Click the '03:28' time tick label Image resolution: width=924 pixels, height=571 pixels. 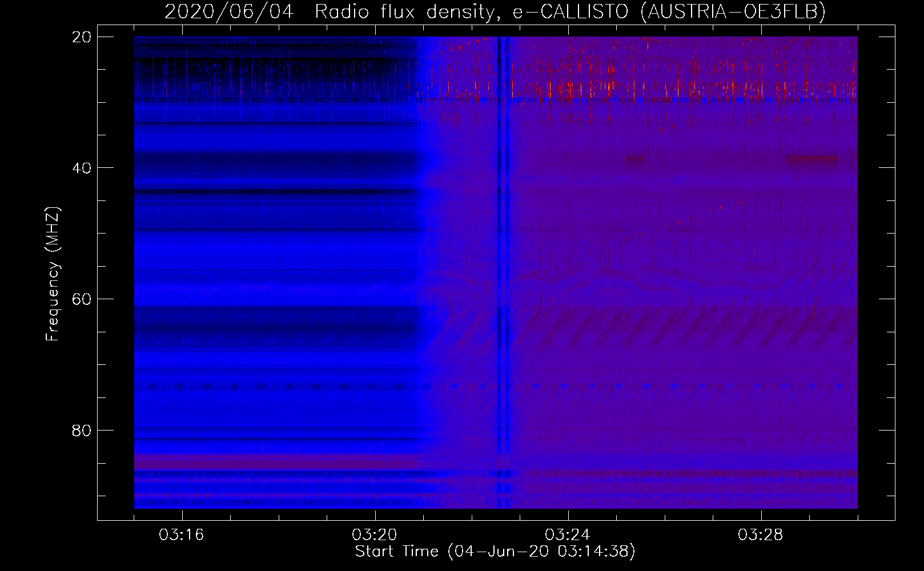coord(761,535)
